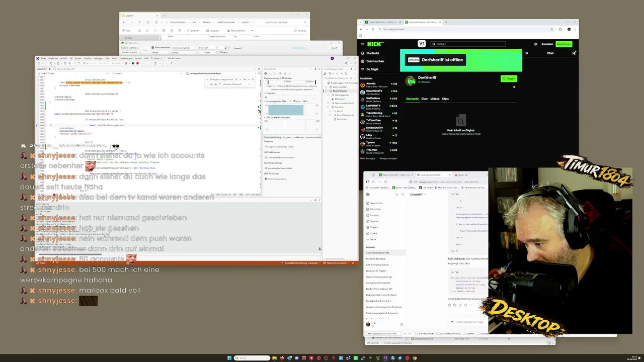The image size is (644, 362).
Task: Collapse the Kick chat panel
Action: (527, 53)
